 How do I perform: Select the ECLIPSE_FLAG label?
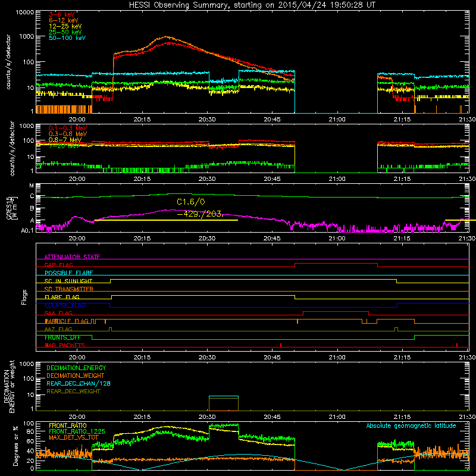(65, 305)
